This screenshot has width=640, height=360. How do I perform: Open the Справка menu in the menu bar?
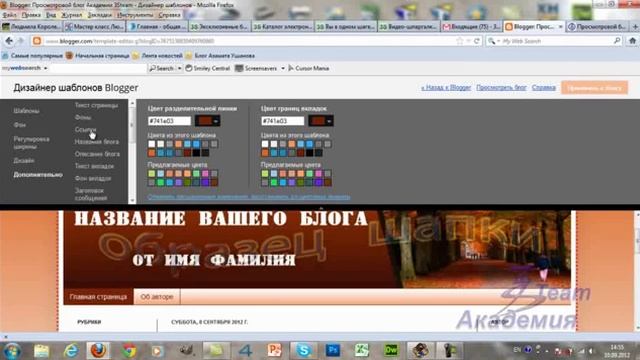point(169,15)
